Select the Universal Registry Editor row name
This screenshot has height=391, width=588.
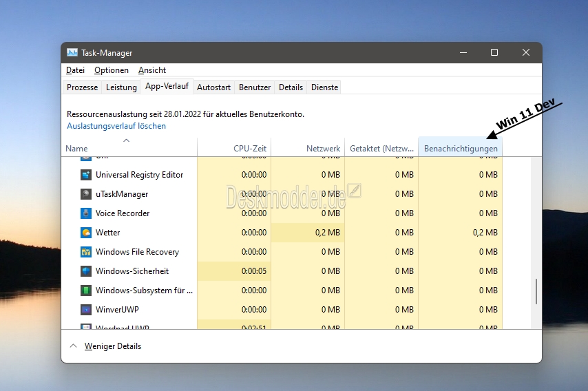[140, 175]
